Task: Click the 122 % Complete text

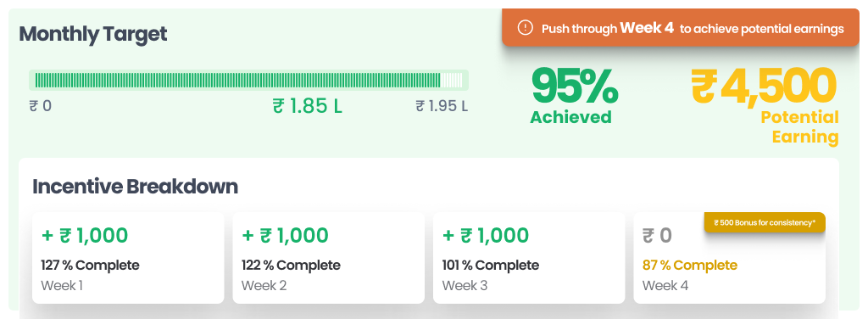Action: (x=291, y=266)
